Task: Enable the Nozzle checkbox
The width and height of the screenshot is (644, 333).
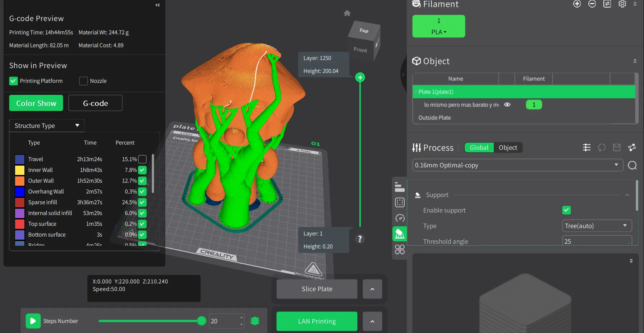Action: 83,81
